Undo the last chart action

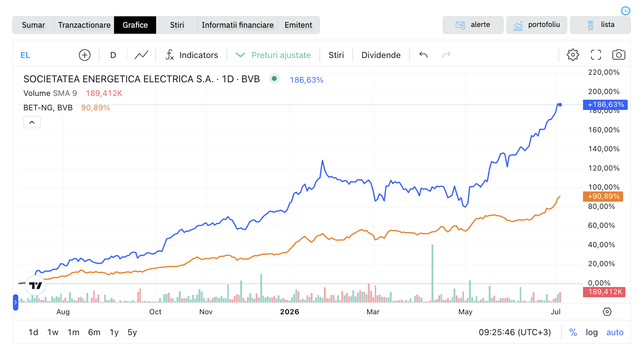point(424,55)
